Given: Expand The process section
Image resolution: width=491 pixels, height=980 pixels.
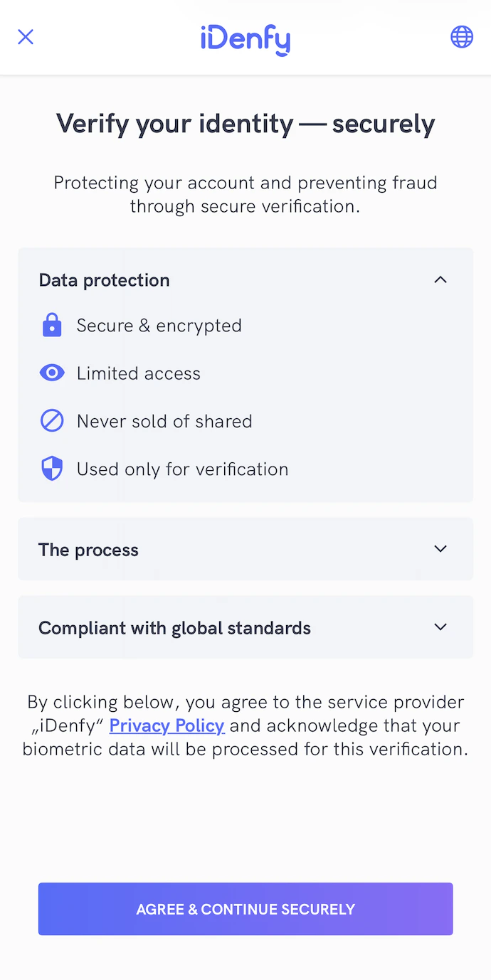Looking at the screenshot, I should (x=245, y=549).
